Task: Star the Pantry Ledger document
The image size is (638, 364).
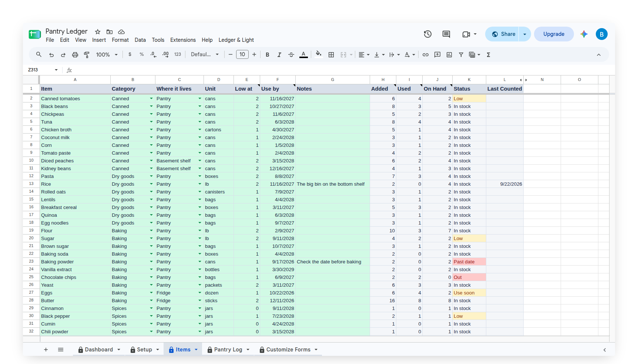Action: [x=98, y=32]
